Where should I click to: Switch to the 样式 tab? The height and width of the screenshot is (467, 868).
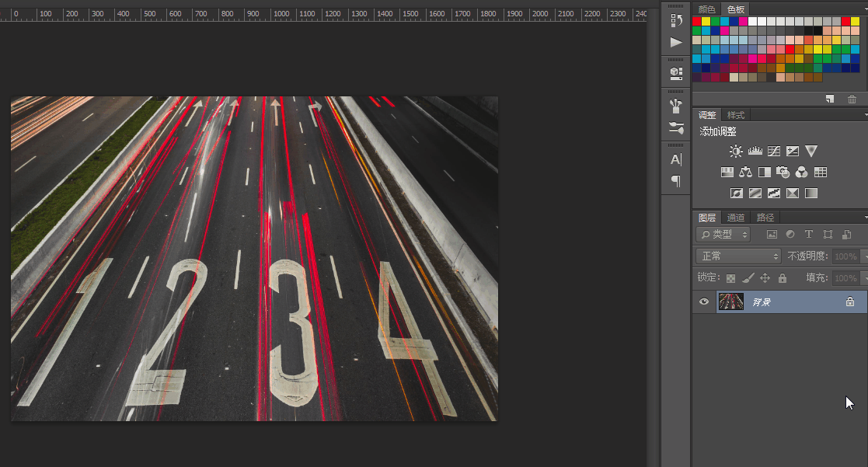coord(735,115)
